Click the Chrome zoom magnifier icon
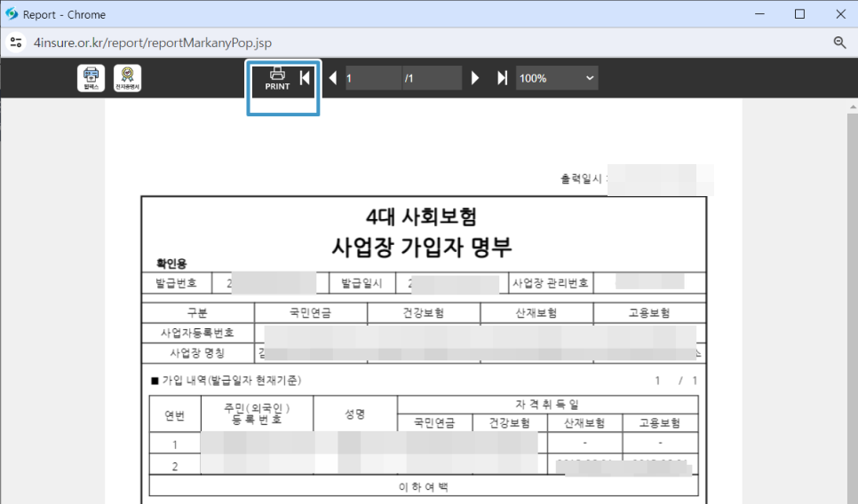 pos(839,43)
